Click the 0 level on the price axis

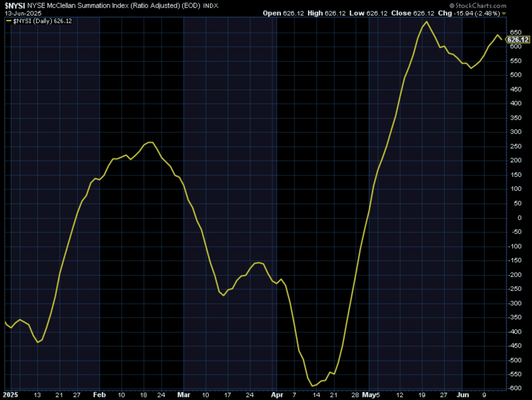(519, 218)
